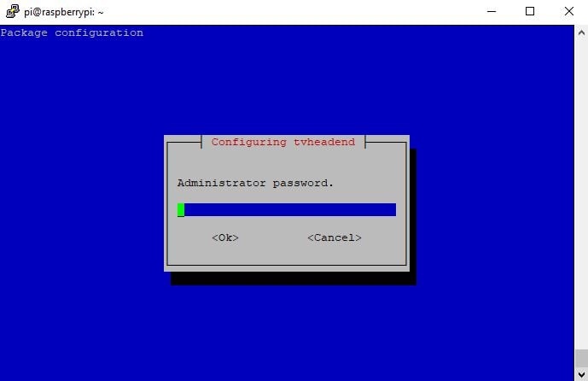Close the pi@raspberrypi terminal window
588x381 pixels.
(569, 11)
